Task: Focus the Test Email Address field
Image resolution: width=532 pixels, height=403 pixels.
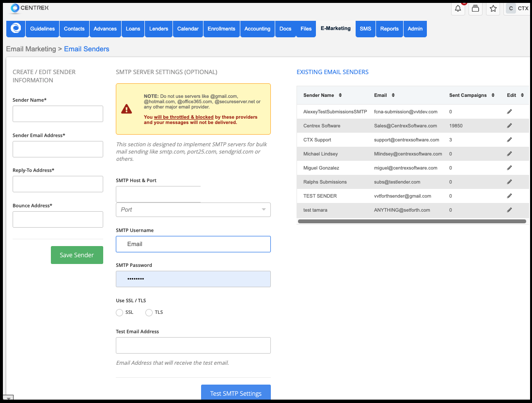Action: pos(193,345)
